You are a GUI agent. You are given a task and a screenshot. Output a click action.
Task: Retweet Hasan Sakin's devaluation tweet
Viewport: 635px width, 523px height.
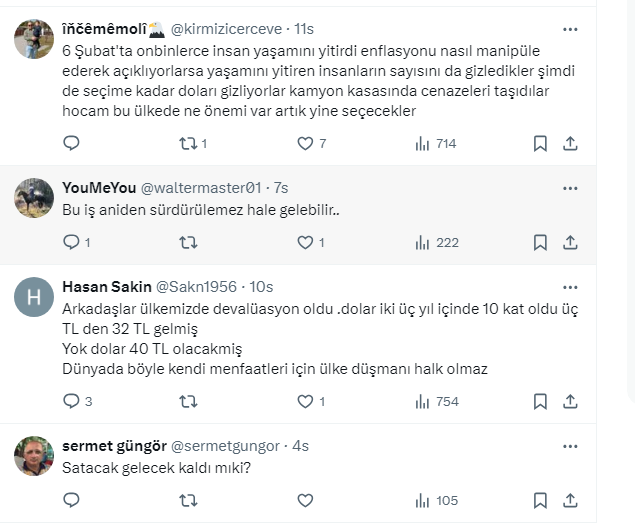tap(187, 401)
